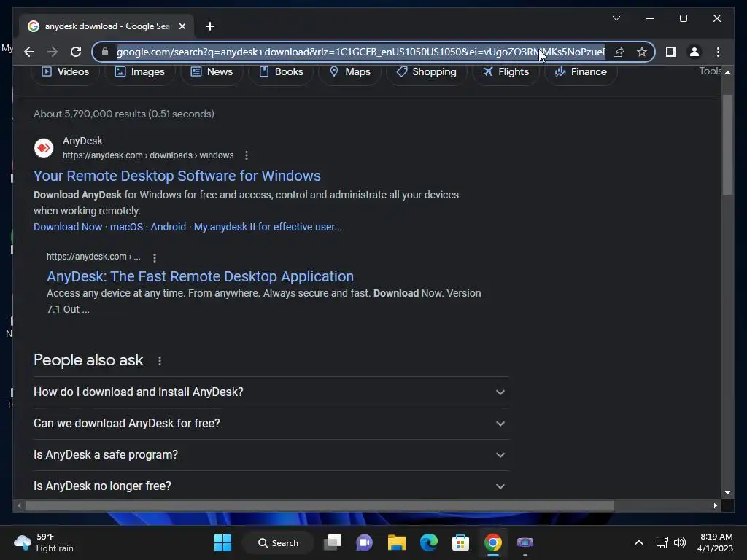Switch to the News filter
The height and width of the screenshot is (560, 747).
click(212, 72)
